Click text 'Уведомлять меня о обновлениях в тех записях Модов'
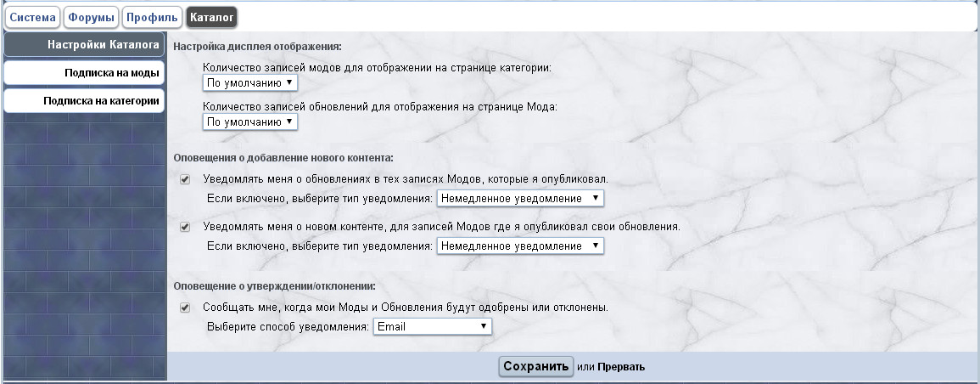 343,179
